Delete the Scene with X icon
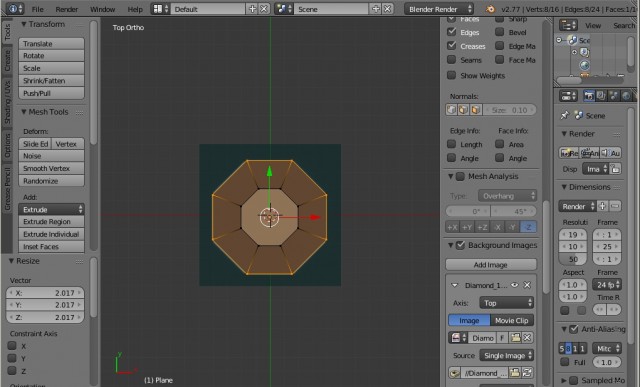 pos(388,9)
